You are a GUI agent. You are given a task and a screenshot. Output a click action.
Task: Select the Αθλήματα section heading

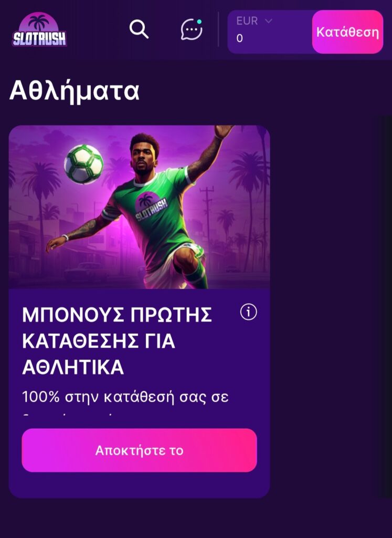pos(75,91)
